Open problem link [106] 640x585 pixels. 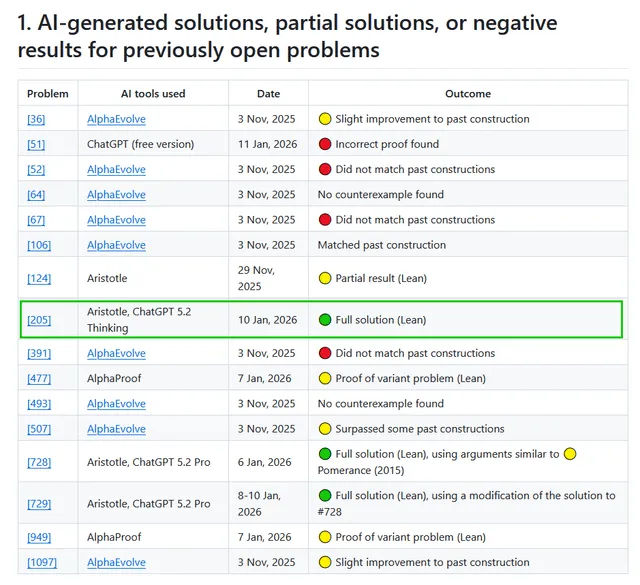tap(39, 245)
